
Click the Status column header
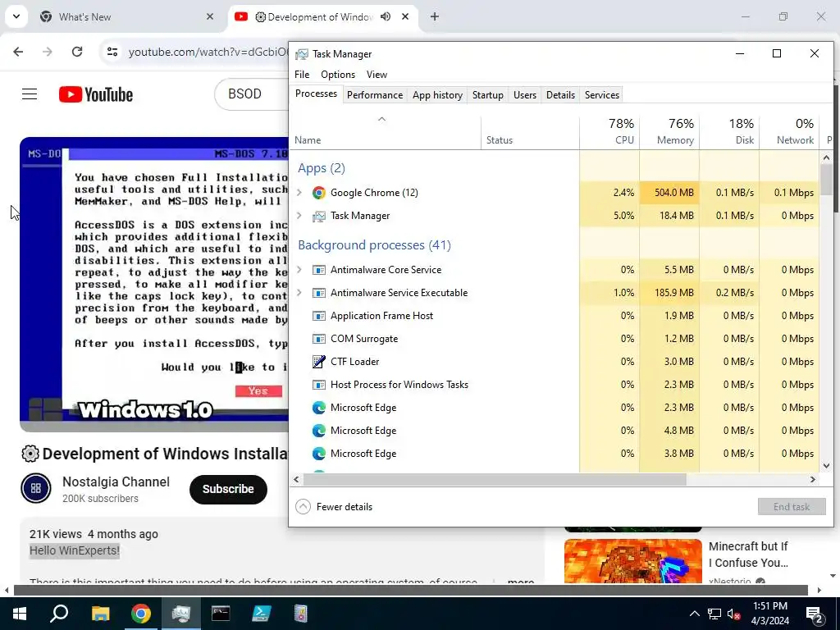(x=531, y=132)
